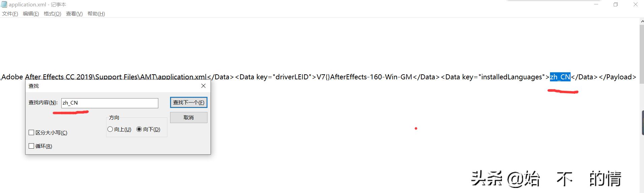Enable the 区分大小写 checkbox
This screenshot has height=193, width=644.
pyautogui.click(x=31, y=132)
